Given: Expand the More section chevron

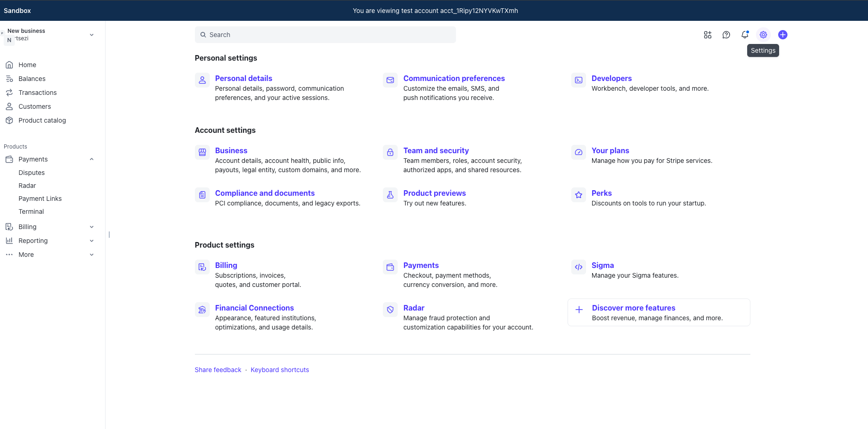Looking at the screenshot, I should click(x=92, y=255).
